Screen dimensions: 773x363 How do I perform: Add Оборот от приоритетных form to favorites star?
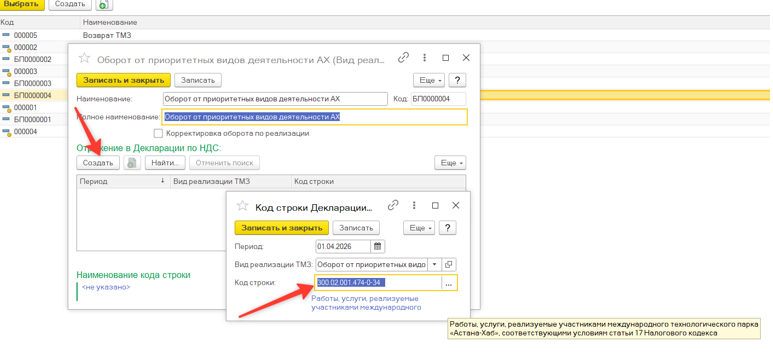tap(85, 58)
